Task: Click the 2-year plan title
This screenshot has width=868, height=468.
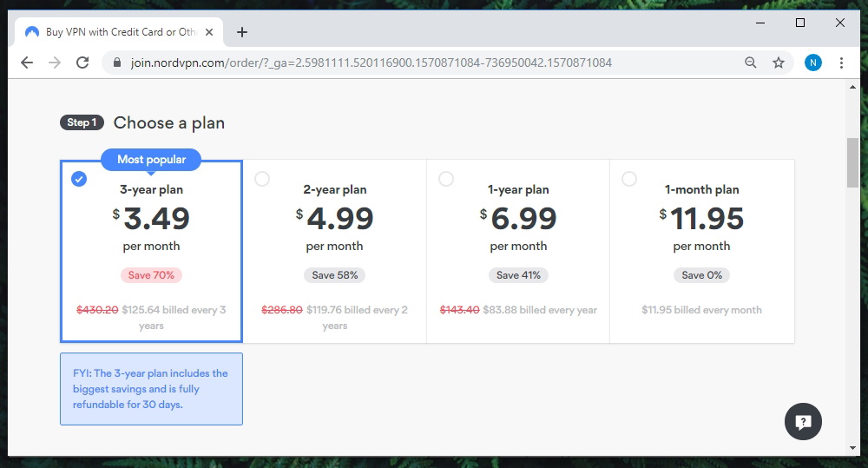Action: point(335,189)
